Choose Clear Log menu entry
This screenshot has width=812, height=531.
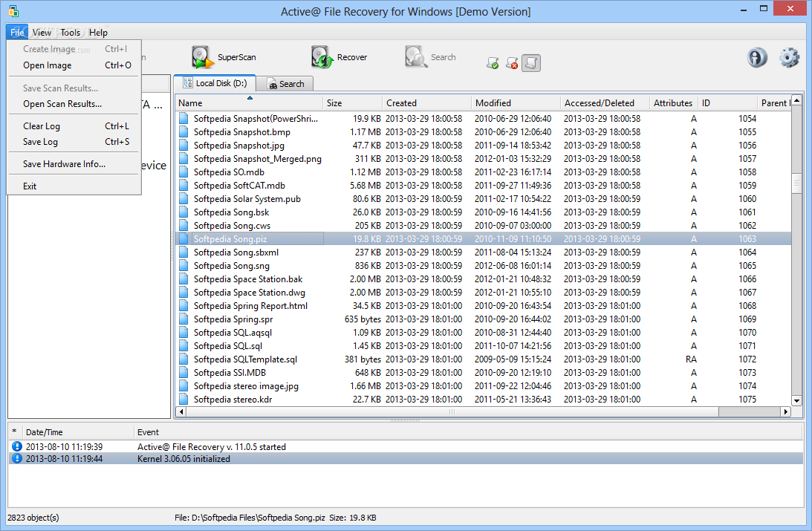click(x=74, y=126)
